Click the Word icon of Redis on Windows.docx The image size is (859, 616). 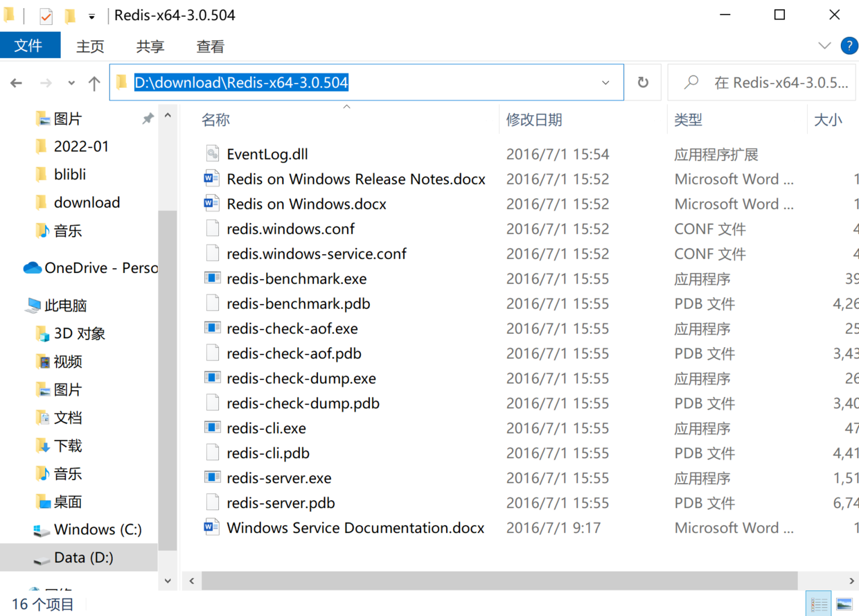click(212, 204)
